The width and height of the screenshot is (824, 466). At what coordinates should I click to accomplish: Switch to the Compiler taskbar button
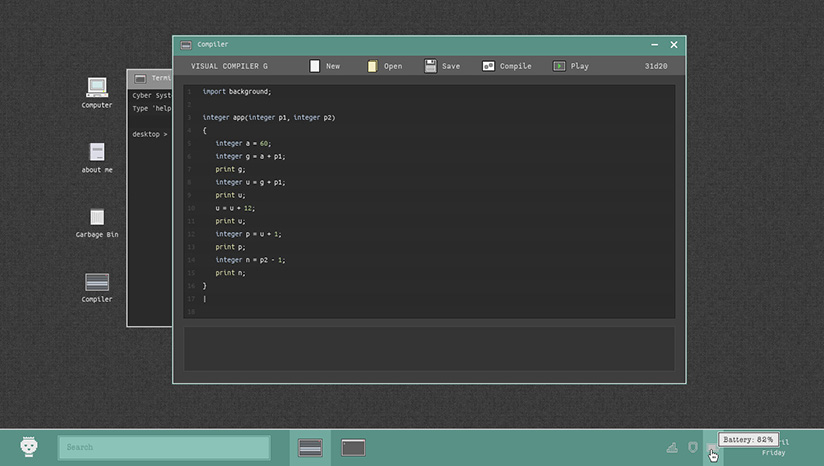pos(310,447)
